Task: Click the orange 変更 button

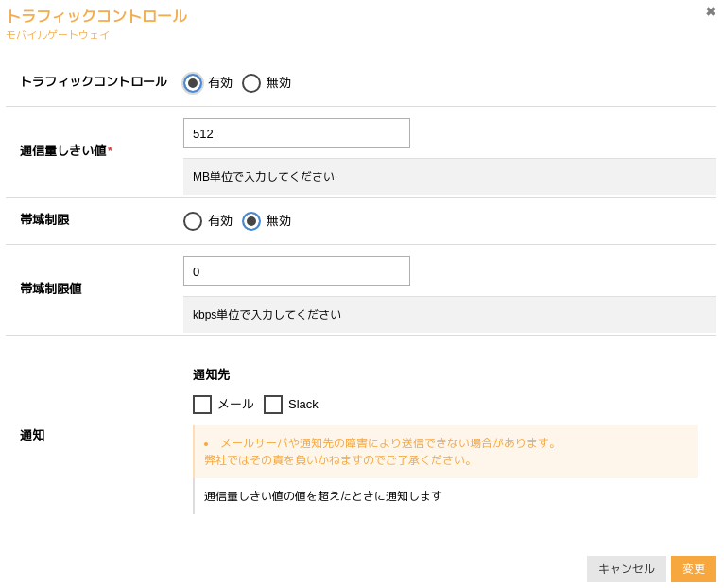Action: [x=694, y=568]
